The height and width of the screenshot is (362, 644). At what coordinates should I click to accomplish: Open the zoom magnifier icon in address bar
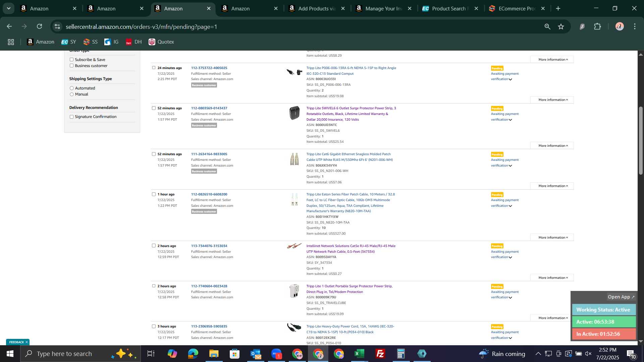[547, 26]
